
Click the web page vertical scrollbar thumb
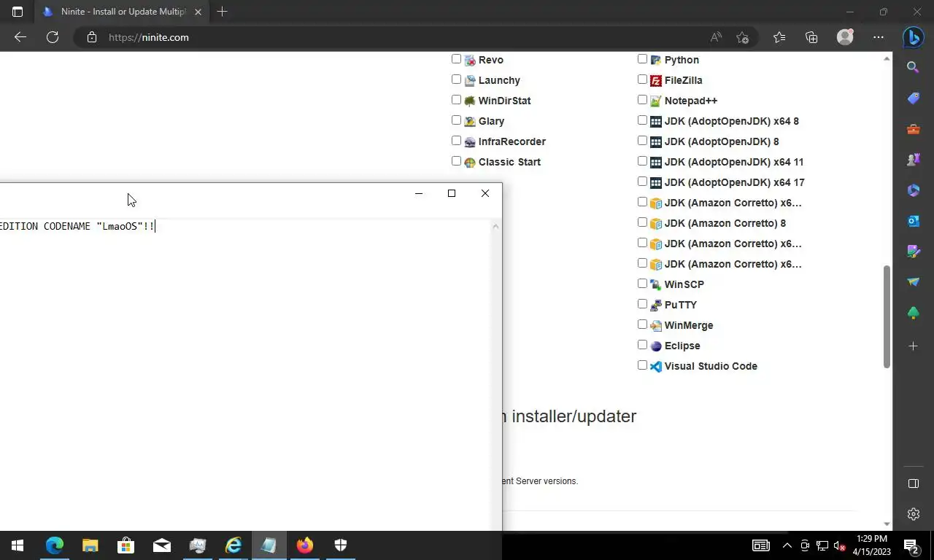pyautogui.click(x=887, y=316)
